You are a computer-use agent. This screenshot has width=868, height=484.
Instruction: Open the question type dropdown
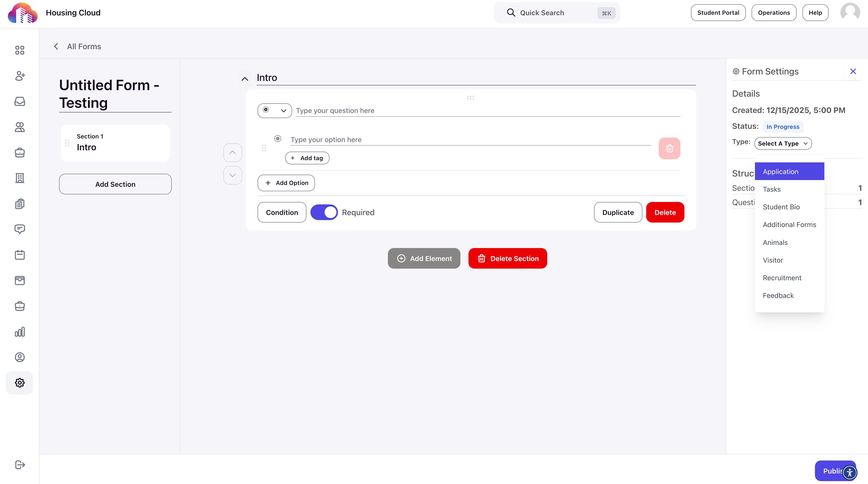(275, 110)
